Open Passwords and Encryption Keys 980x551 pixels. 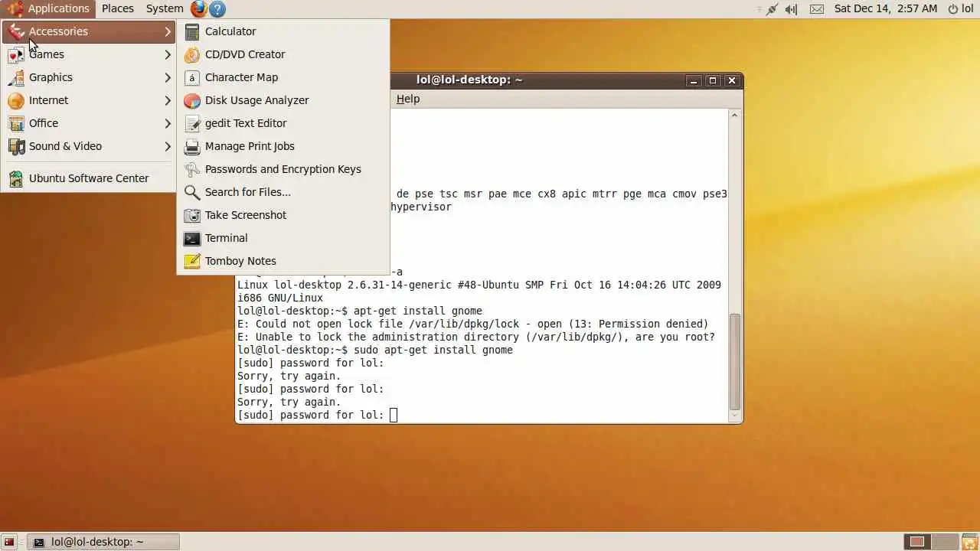283,169
